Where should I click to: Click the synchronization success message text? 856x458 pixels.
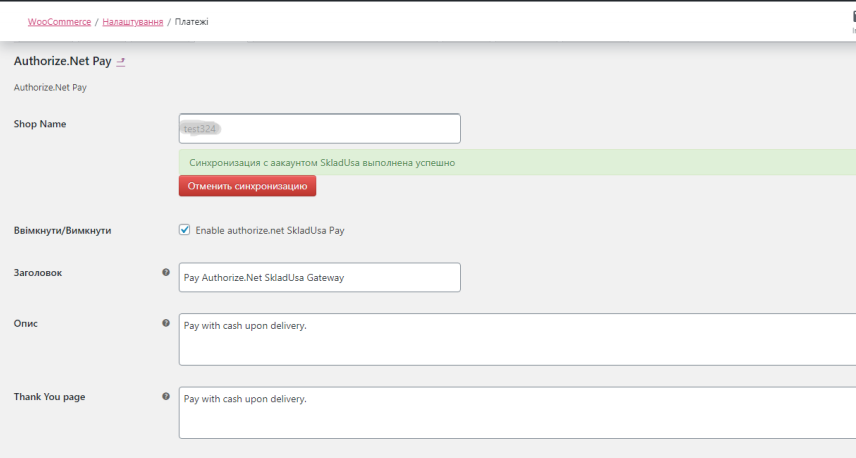coord(322,163)
